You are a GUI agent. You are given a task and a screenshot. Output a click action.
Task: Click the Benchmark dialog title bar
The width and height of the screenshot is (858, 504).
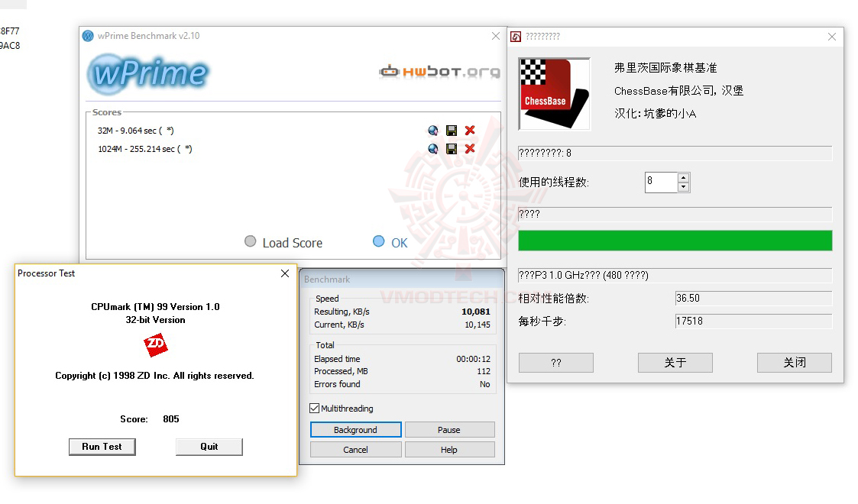[x=402, y=279]
